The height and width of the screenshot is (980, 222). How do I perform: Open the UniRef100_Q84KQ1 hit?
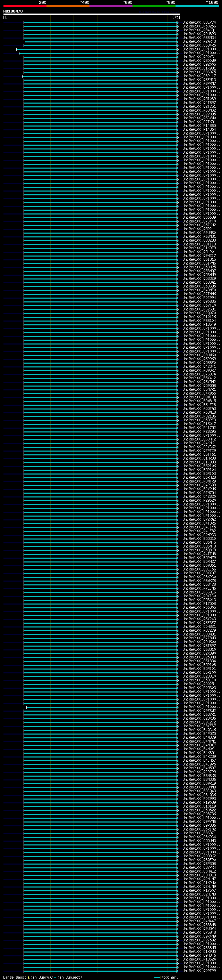[x=199, y=30]
